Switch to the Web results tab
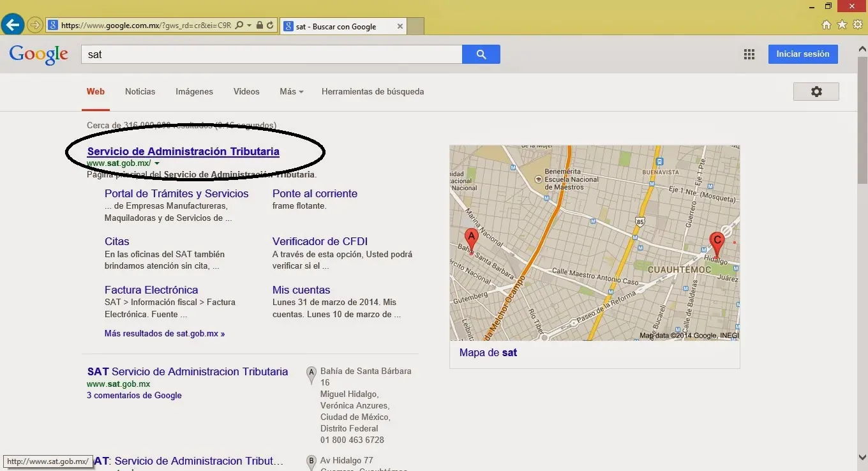Screen dimensions: 868x471 tap(96, 91)
